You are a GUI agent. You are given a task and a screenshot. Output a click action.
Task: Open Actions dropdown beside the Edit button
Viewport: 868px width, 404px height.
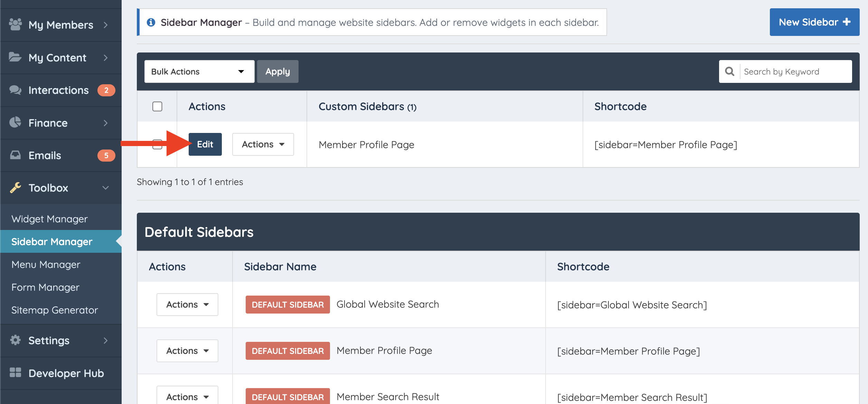pos(263,144)
